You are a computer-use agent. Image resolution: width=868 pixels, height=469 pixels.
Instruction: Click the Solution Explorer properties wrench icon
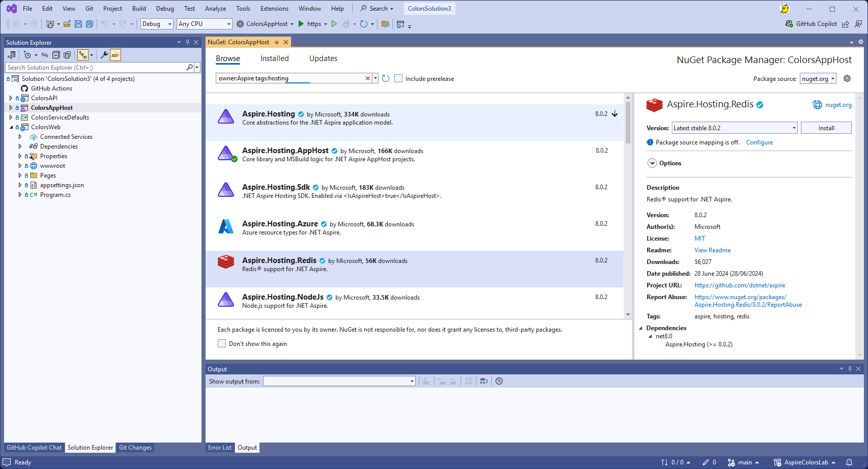pyautogui.click(x=104, y=55)
